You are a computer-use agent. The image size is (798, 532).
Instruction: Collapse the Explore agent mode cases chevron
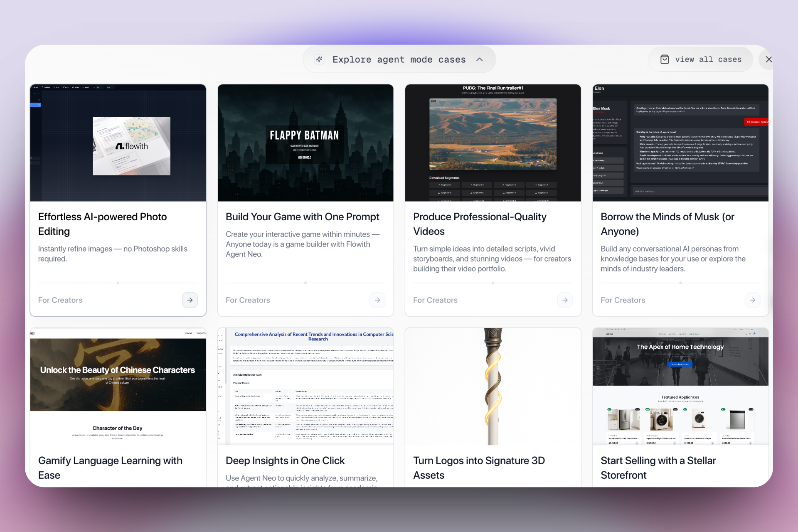(x=479, y=59)
